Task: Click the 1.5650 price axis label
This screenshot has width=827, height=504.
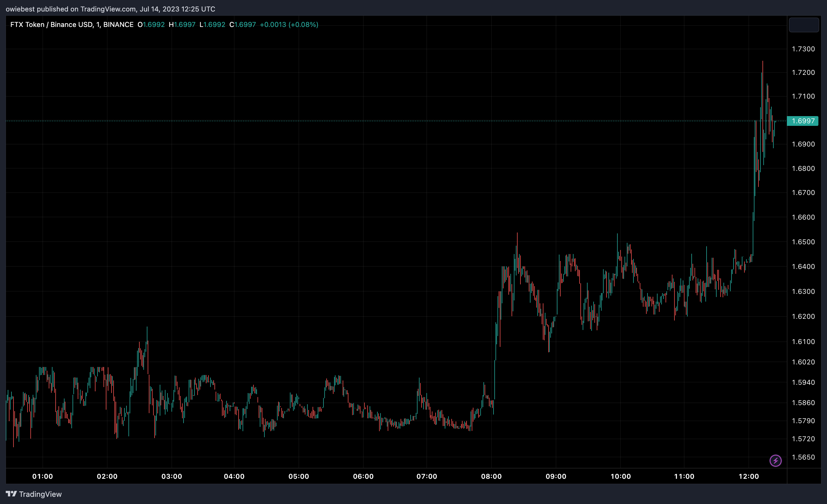Action: pyautogui.click(x=803, y=457)
